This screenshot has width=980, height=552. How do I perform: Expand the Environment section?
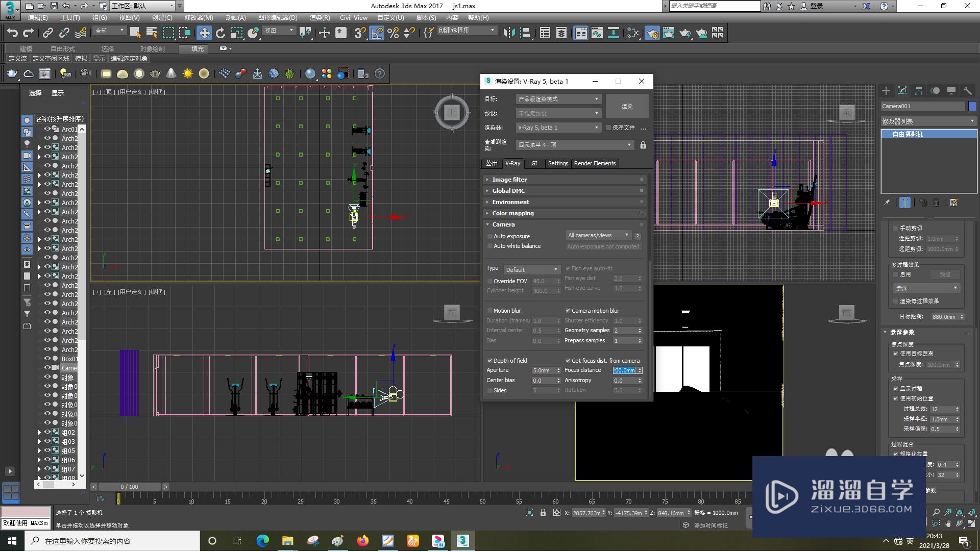coord(510,202)
